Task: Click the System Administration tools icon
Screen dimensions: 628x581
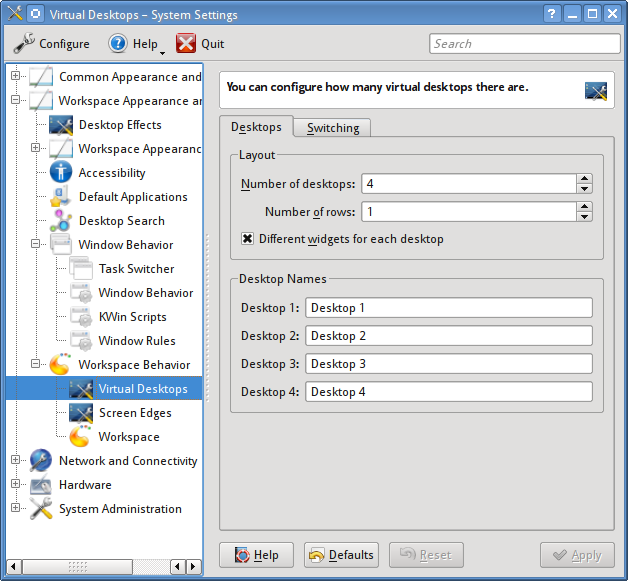Action: [x=41, y=509]
